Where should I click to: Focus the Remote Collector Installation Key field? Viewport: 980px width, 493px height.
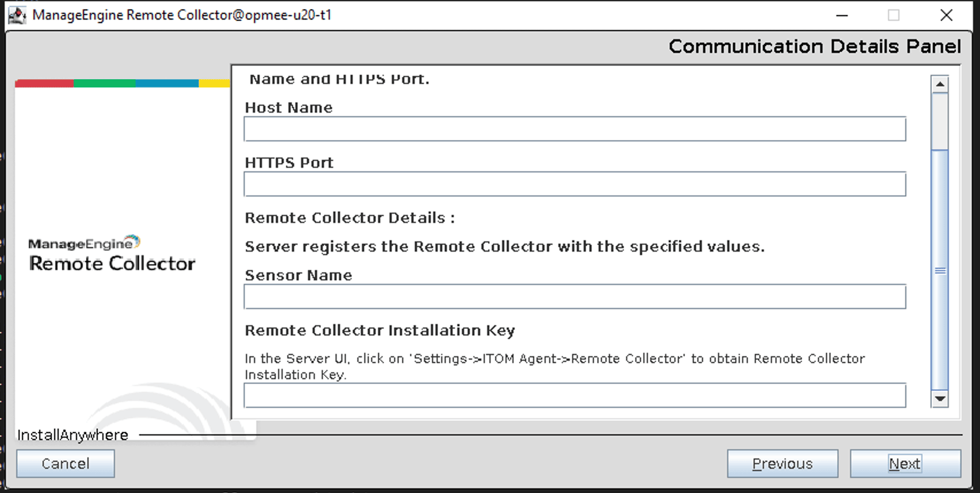pyautogui.click(x=574, y=395)
